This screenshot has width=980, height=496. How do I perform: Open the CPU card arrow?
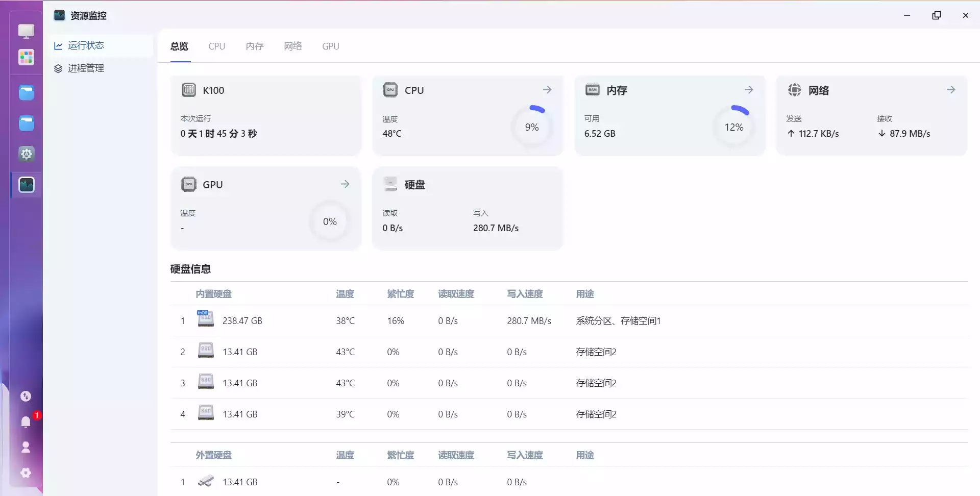[x=547, y=90]
